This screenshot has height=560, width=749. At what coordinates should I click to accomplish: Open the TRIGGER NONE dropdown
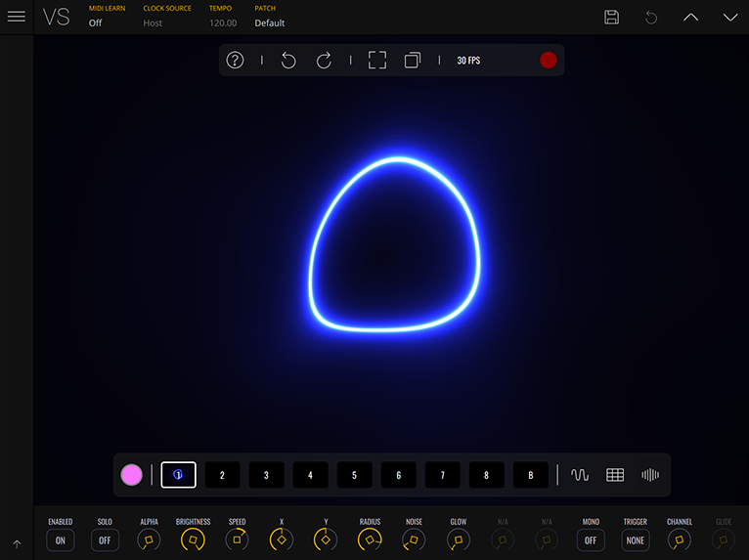pyautogui.click(x=636, y=540)
